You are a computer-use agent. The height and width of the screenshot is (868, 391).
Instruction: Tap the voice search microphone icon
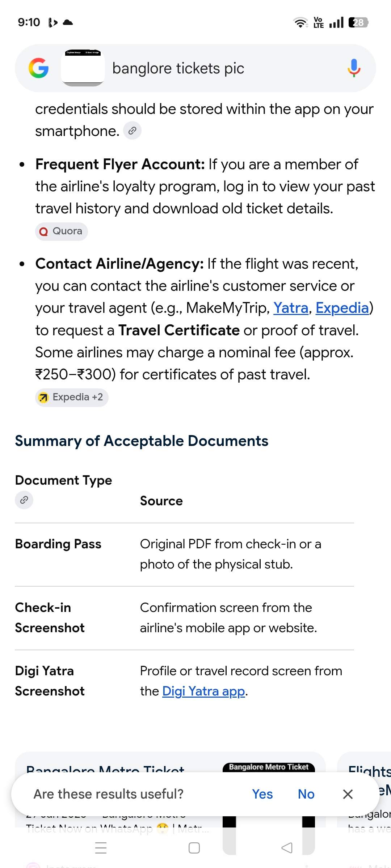tap(354, 68)
